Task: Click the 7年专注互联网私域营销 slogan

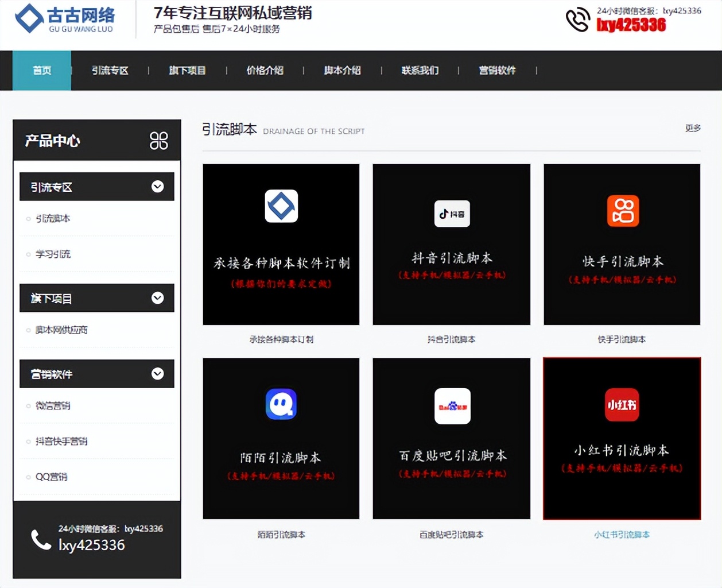Action: pos(233,13)
